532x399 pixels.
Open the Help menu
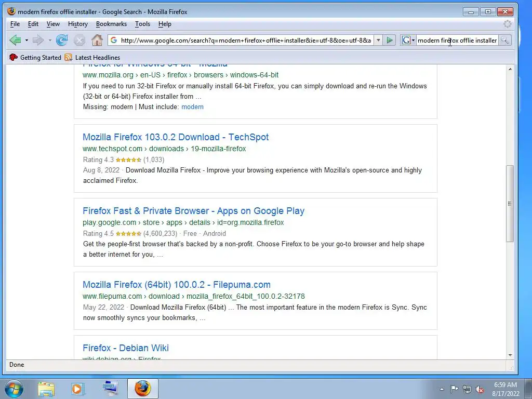pyautogui.click(x=165, y=24)
